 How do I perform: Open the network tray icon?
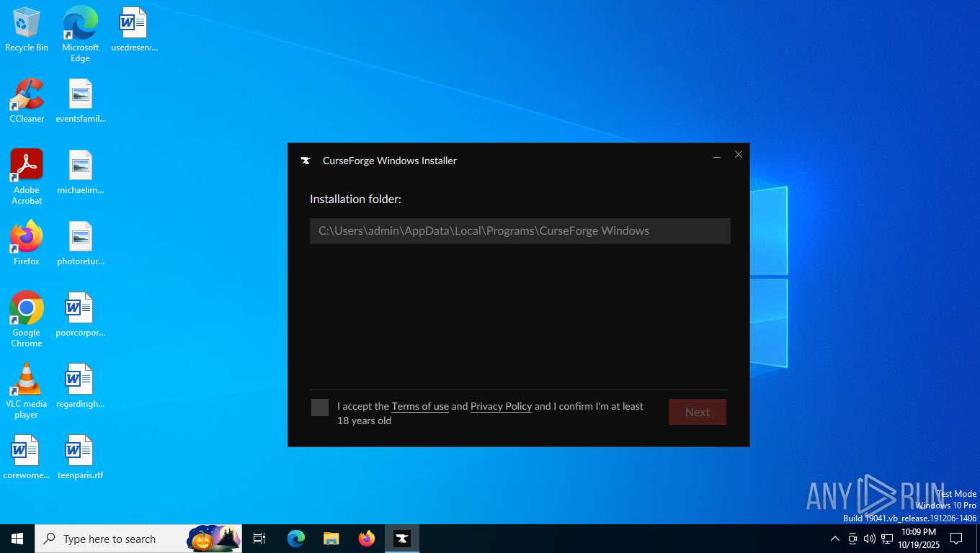point(887,539)
